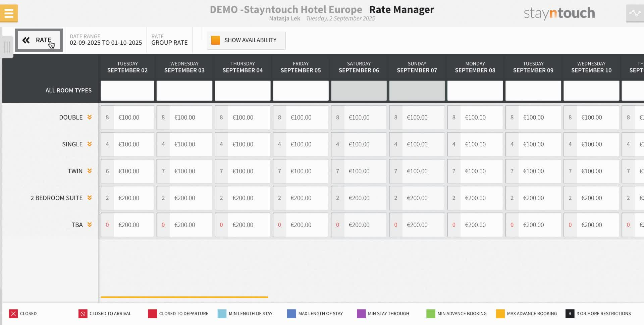The width and height of the screenshot is (644, 325).
Task: Select the Saturday September 06 column header
Action: point(359,67)
